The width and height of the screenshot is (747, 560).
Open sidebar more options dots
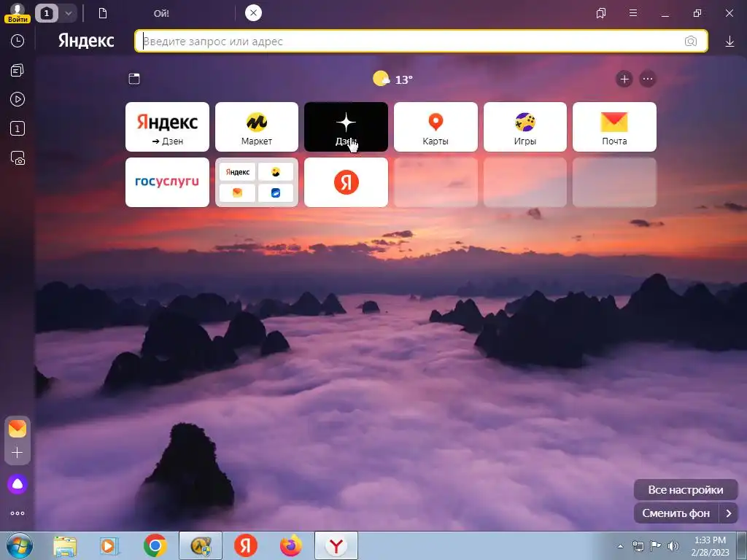(18, 513)
